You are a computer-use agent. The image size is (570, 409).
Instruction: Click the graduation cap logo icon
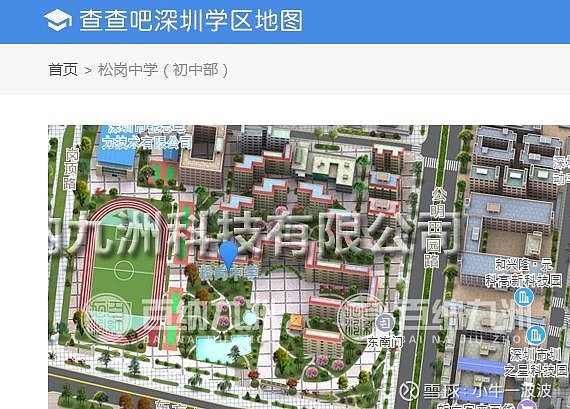[57, 20]
